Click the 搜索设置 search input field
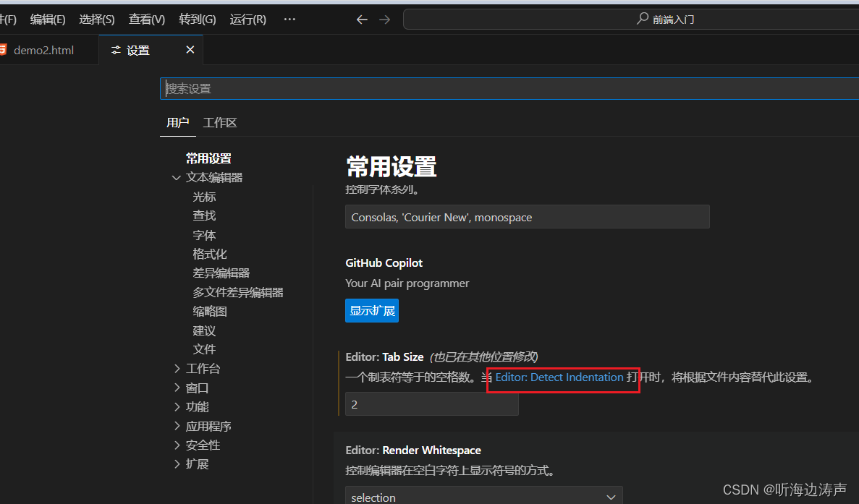 click(434, 88)
